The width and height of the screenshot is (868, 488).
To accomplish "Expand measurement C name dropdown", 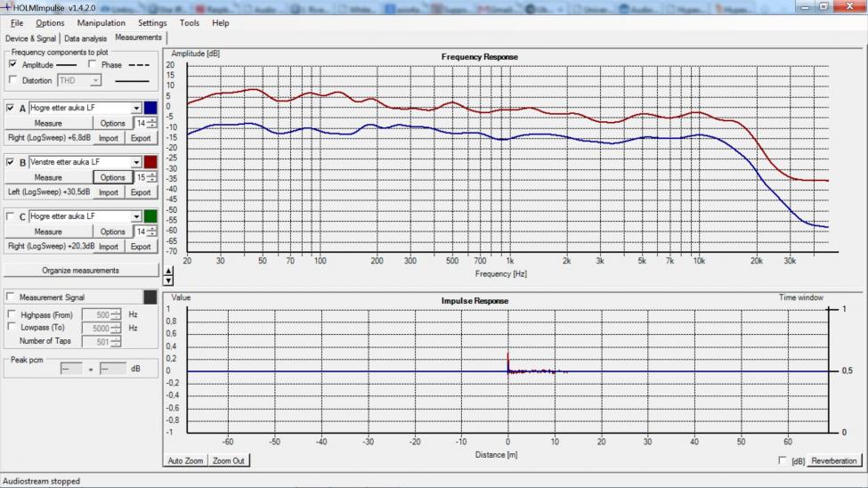I will tap(136, 216).
